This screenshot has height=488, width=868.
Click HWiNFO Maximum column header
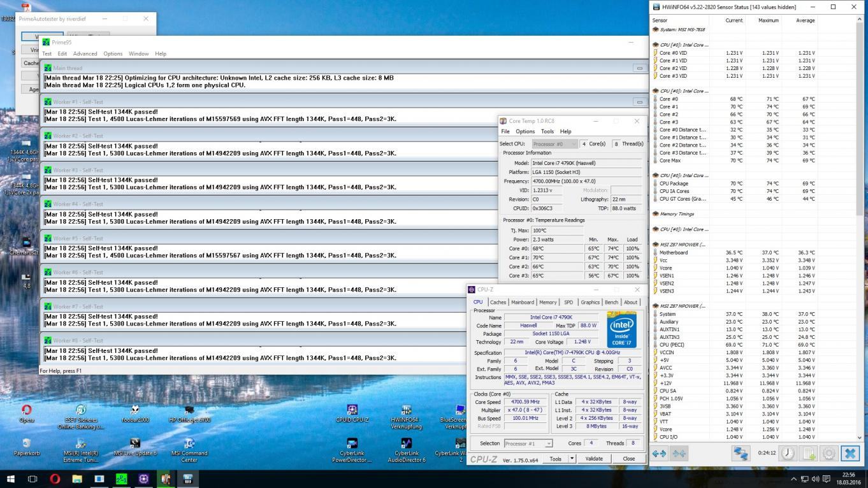point(769,20)
